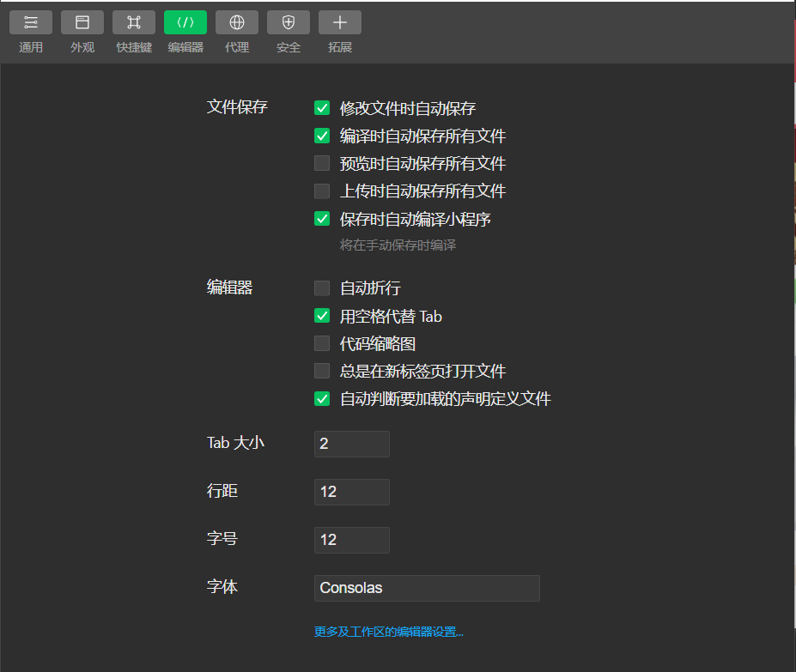Open the 快捷键 shortcuts settings icon
This screenshot has width=796, height=672.
pyautogui.click(x=134, y=22)
